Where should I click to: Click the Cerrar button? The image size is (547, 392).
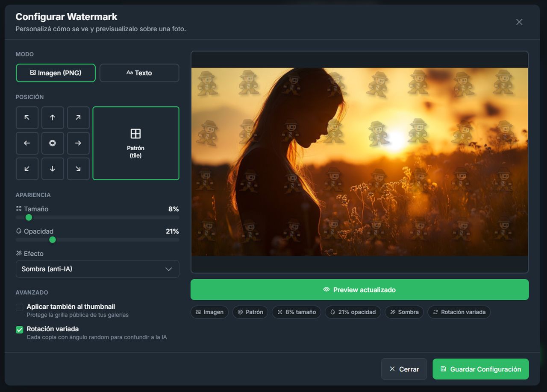click(404, 369)
